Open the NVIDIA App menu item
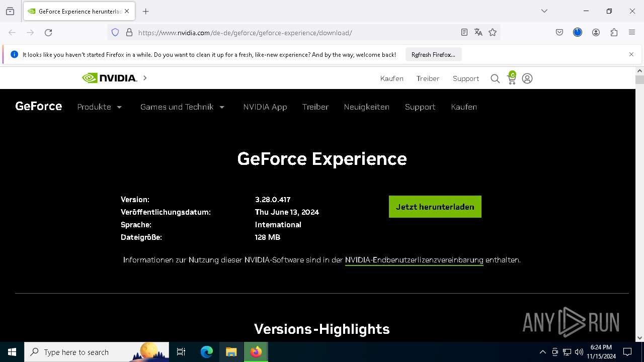Image resolution: width=644 pixels, height=362 pixels. pyautogui.click(x=265, y=107)
